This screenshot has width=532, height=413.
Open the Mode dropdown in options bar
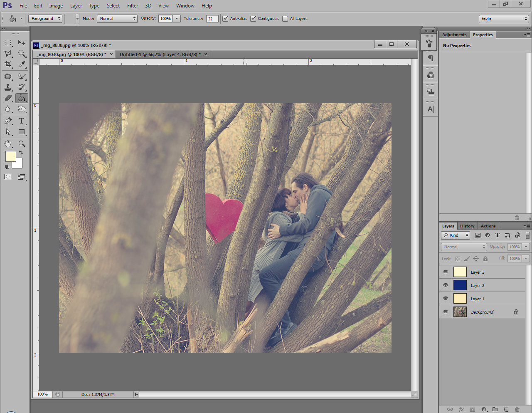117,18
